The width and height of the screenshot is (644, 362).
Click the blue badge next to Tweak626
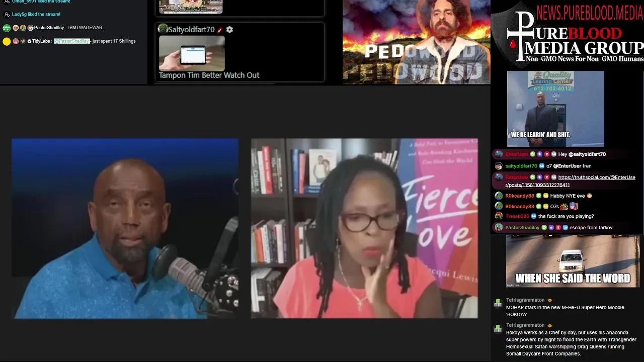click(x=534, y=216)
